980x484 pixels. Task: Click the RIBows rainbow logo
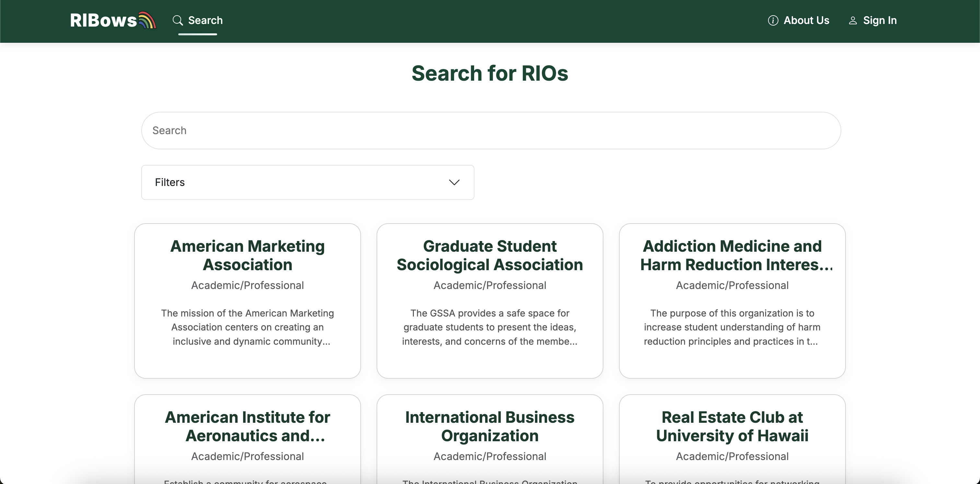(x=147, y=20)
